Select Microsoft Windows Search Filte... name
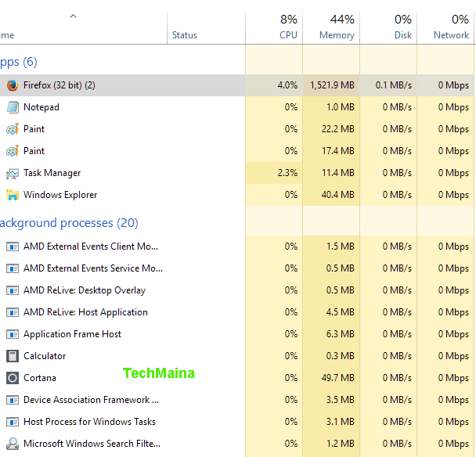 (92, 444)
